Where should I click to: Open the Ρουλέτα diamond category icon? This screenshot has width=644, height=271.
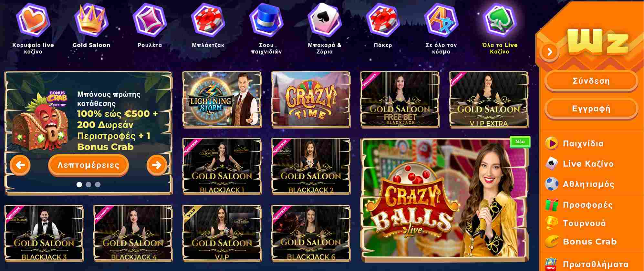pyautogui.click(x=150, y=19)
